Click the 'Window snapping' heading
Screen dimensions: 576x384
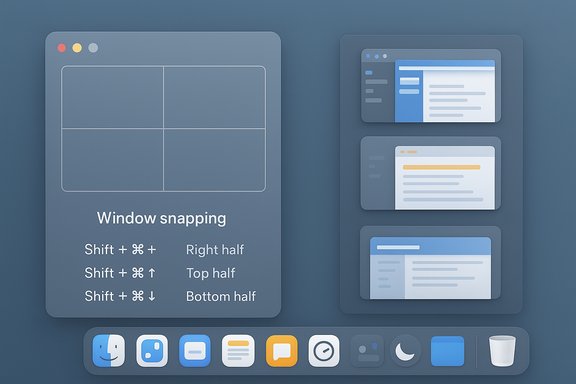click(x=162, y=218)
